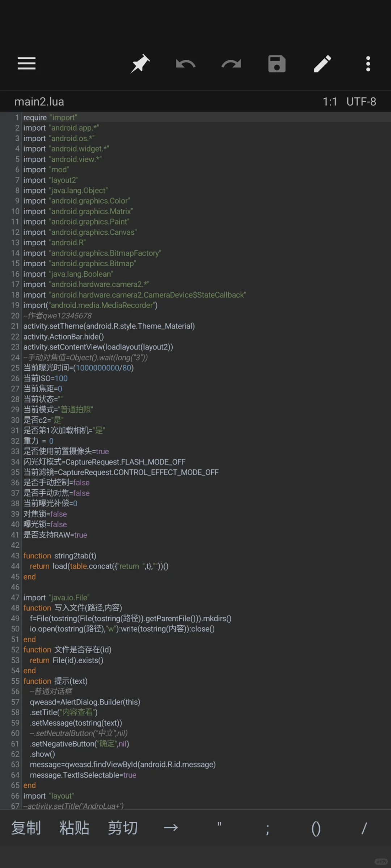Click the 对焦锁=false line

click(x=45, y=514)
